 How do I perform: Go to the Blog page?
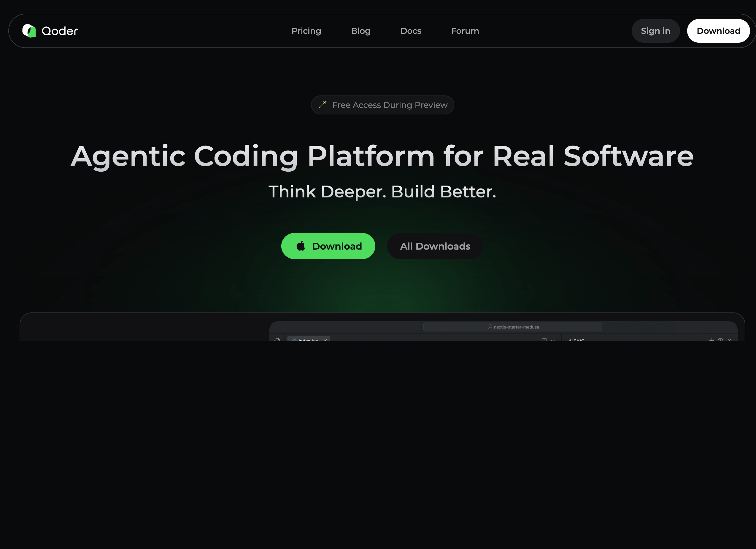[x=361, y=31]
